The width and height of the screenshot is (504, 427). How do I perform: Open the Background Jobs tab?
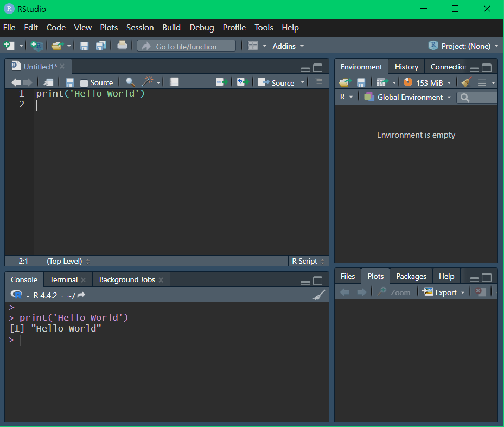(x=127, y=279)
